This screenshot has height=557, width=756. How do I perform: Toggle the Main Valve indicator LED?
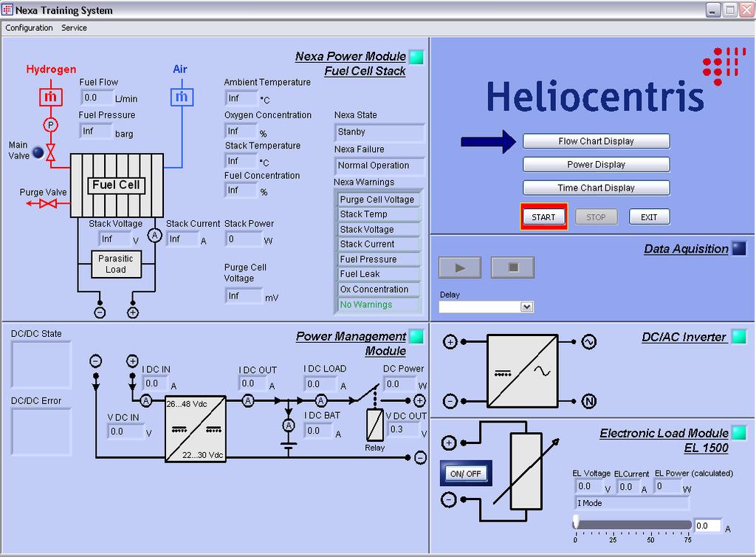(x=38, y=153)
